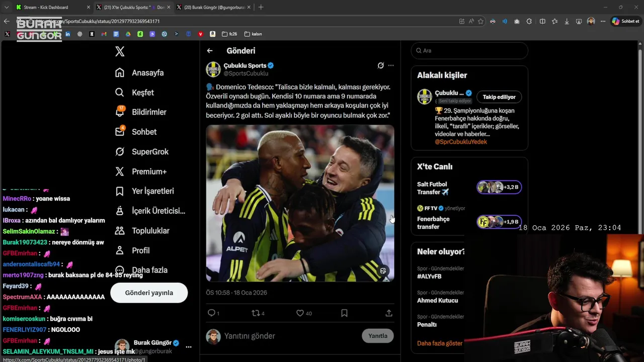Bookmark the post with the bookmark icon
644x362 pixels.
(x=344, y=313)
